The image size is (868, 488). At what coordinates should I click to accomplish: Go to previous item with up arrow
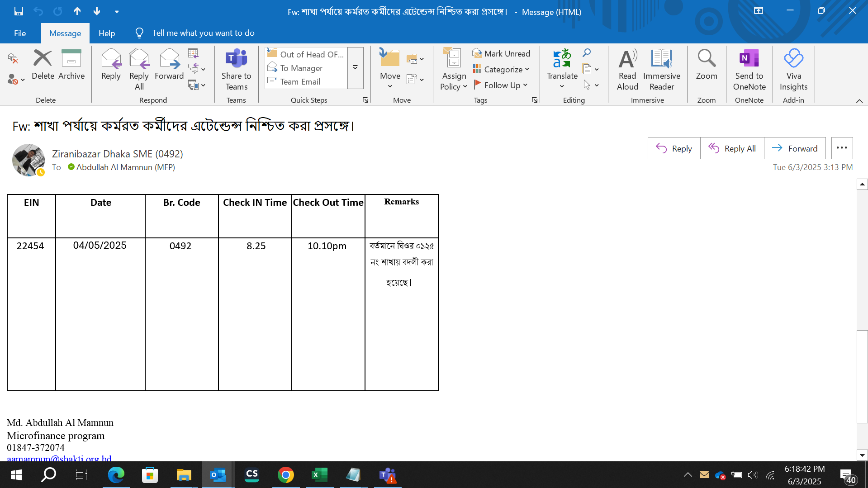[77, 11]
